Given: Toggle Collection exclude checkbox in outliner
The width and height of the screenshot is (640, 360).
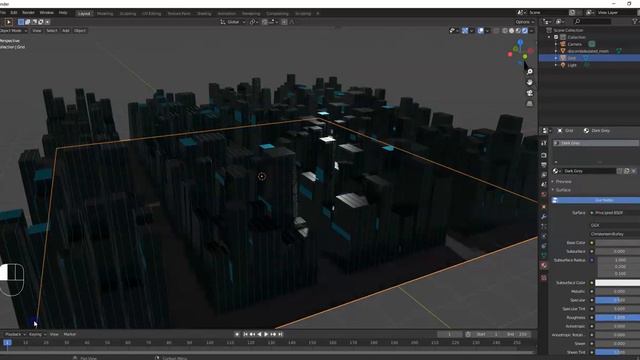Looking at the screenshot, I should tap(556, 37).
